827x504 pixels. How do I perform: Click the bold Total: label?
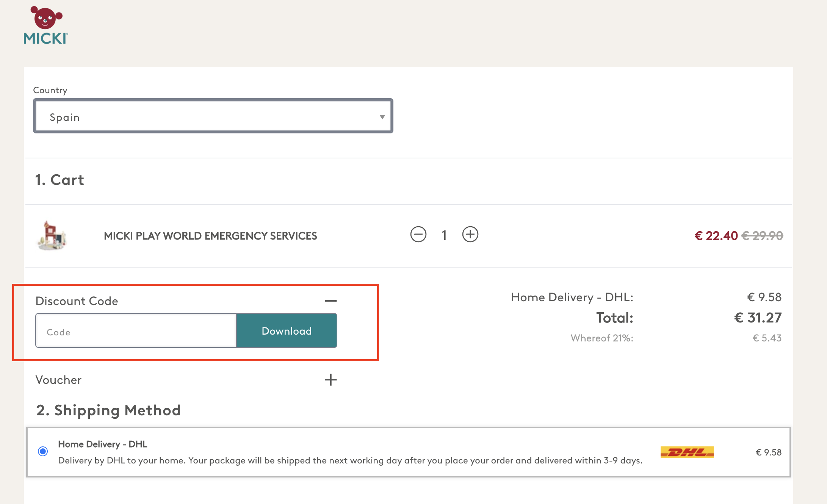point(615,318)
